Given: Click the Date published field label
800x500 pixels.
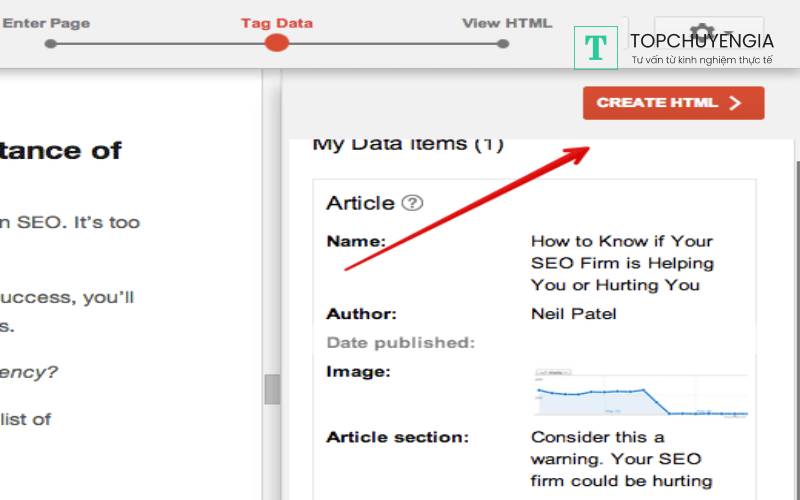Looking at the screenshot, I should click(400, 343).
